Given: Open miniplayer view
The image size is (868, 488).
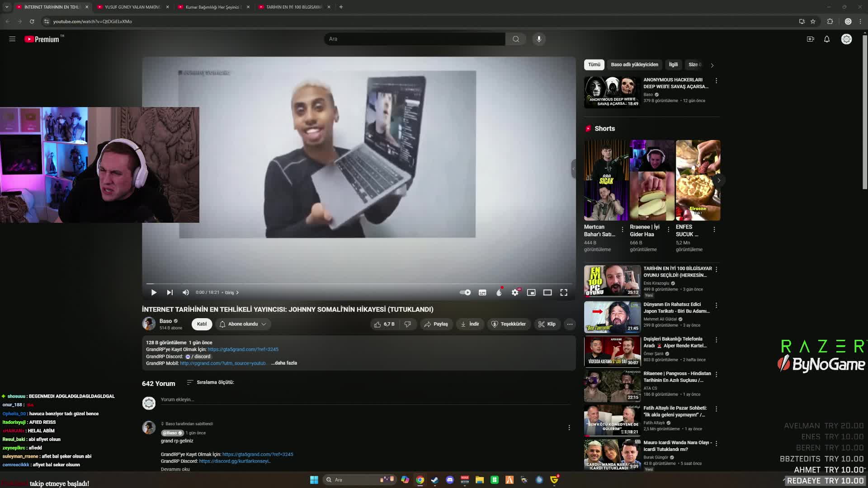Looking at the screenshot, I should (x=531, y=292).
